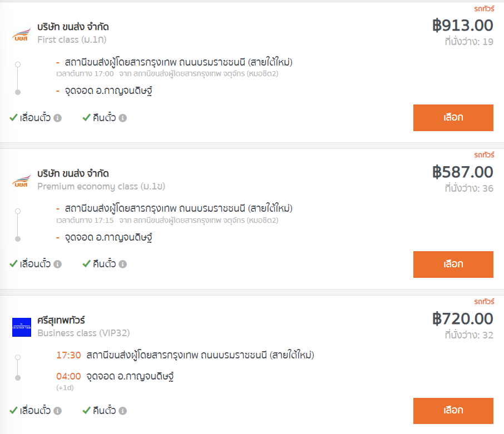Click info icon beside เลื่อนตั๋ว in ฿913 listing
504x434 pixels.
pyautogui.click(x=57, y=118)
